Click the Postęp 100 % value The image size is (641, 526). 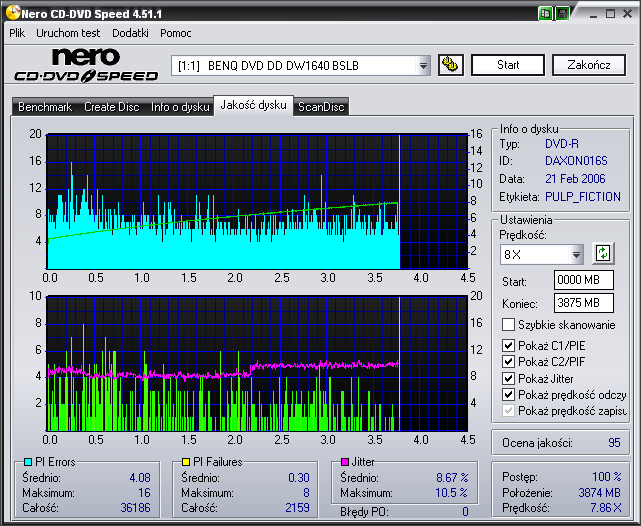click(607, 477)
